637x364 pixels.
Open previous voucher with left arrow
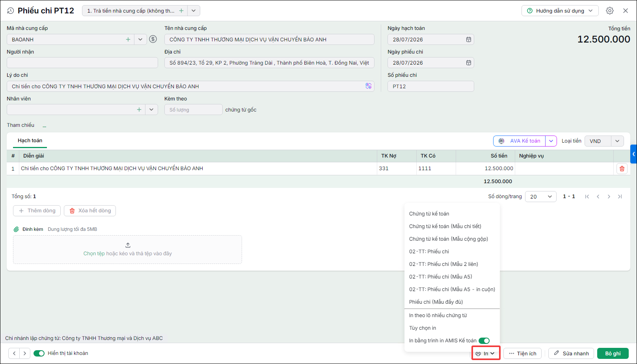(14, 353)
